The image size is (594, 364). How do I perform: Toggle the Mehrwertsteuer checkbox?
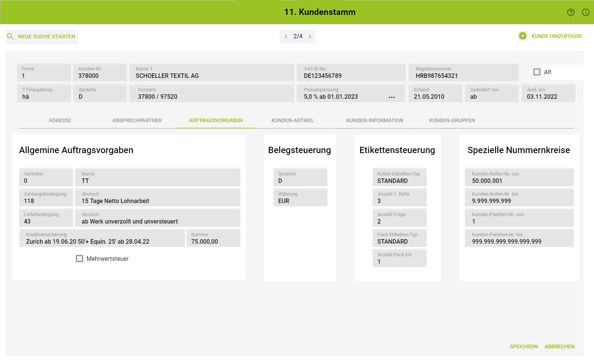click(x=79, y=259)
